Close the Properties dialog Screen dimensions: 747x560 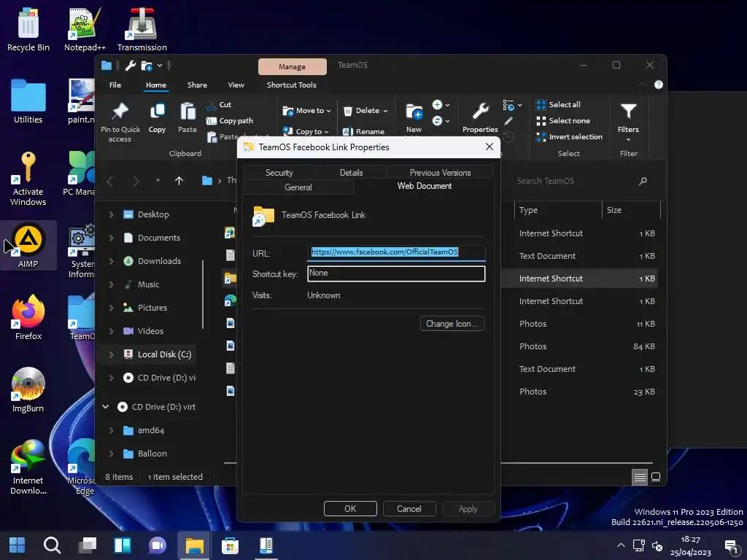489,147
